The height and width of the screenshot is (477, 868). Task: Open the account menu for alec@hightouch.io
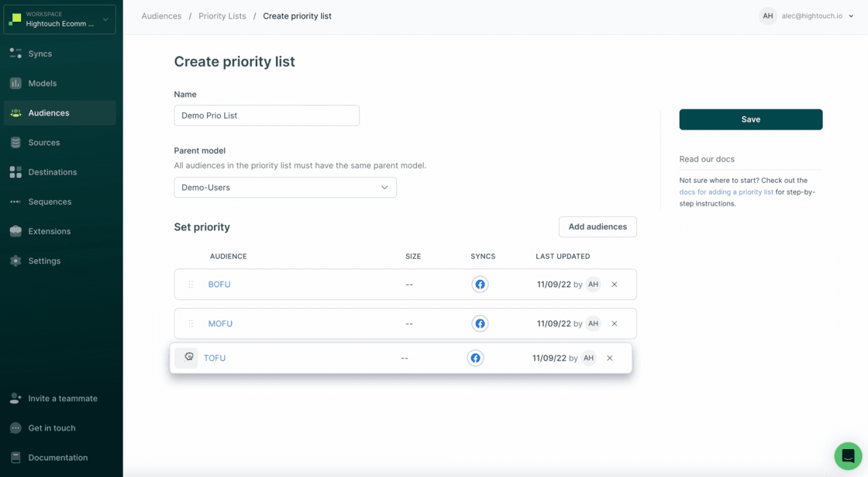pos(808,16)
